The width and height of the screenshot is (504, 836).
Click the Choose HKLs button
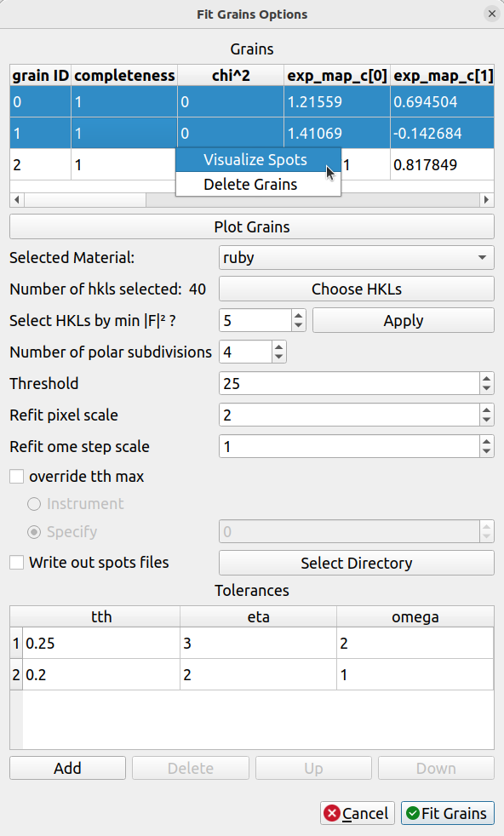click(x=356, y=289)
